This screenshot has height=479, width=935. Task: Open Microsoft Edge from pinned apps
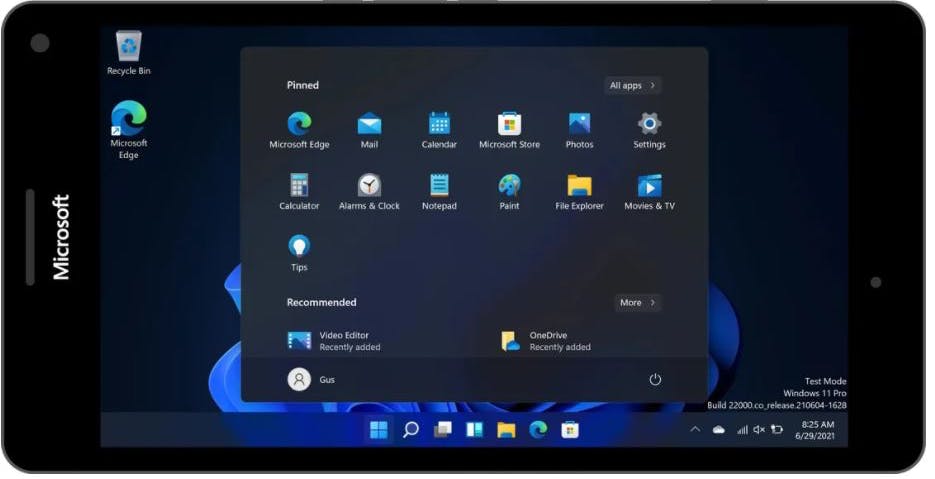coord(299,130)
